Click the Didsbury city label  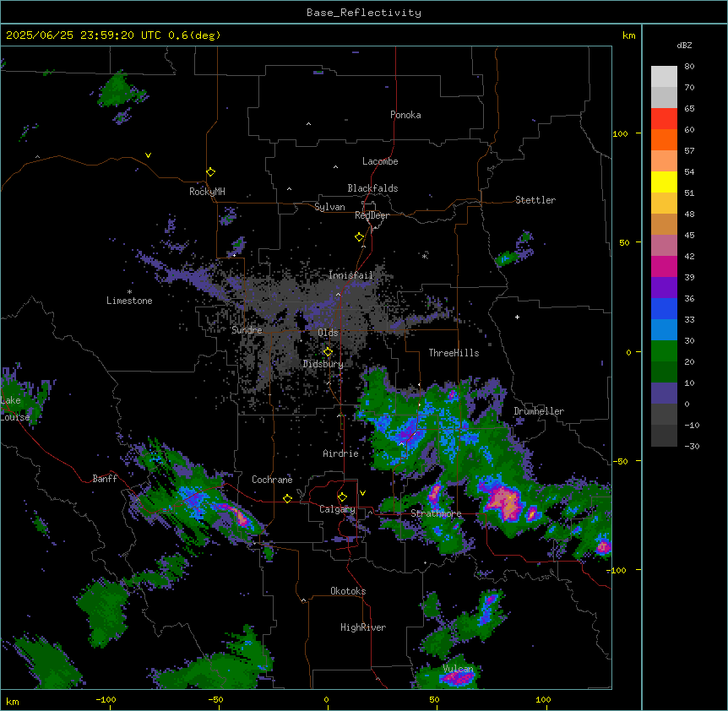point(323,364)
